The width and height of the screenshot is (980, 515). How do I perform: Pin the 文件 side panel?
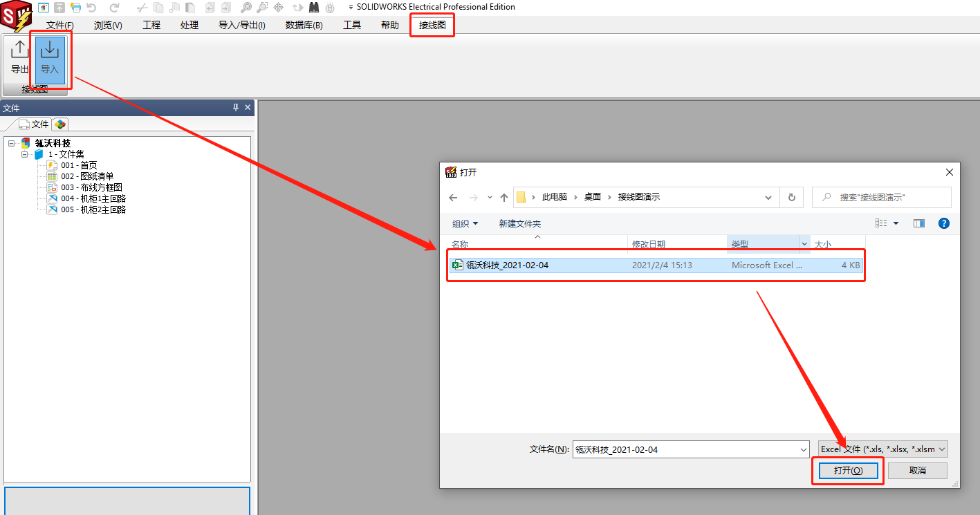pos(236,108)
